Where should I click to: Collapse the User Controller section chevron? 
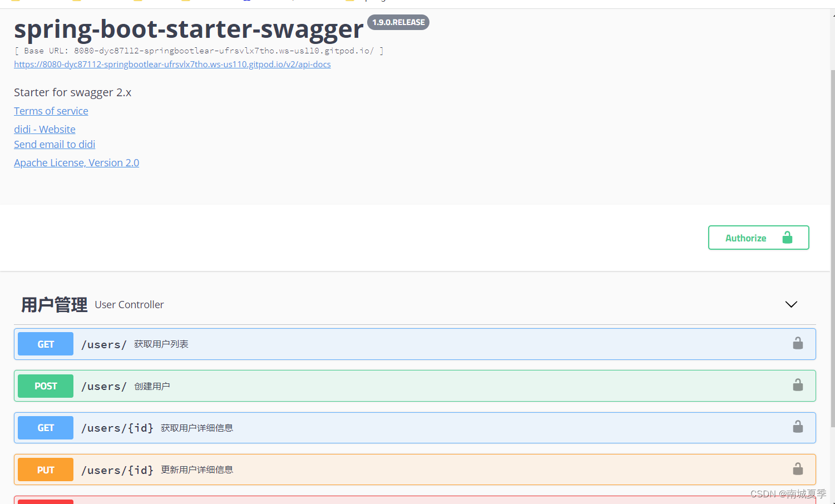(791, 304)
